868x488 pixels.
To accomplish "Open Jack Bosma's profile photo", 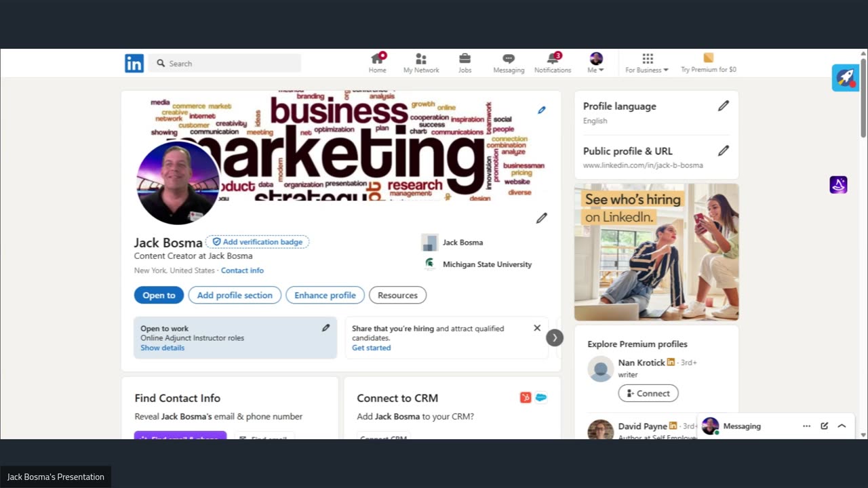I will 178,182.
